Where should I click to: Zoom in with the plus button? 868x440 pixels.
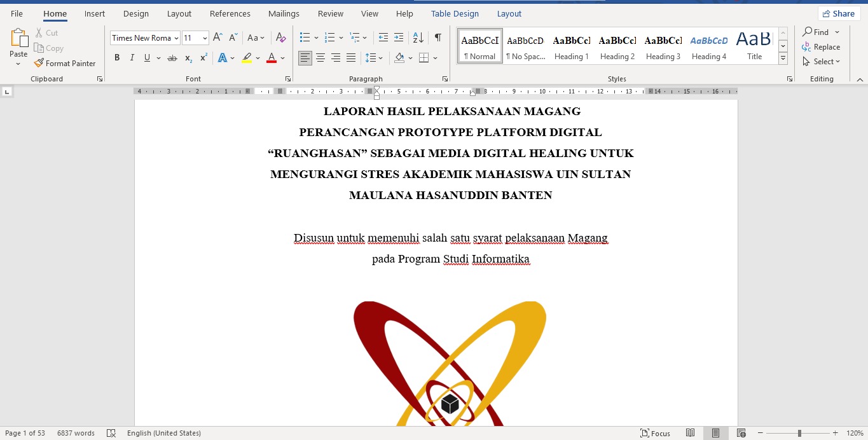(x=836, y=433)
